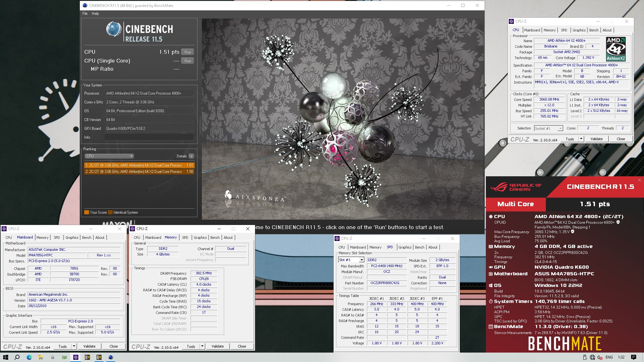
Task: Close the BenchMate overlay with its X icon
Action: pos(639,180)
